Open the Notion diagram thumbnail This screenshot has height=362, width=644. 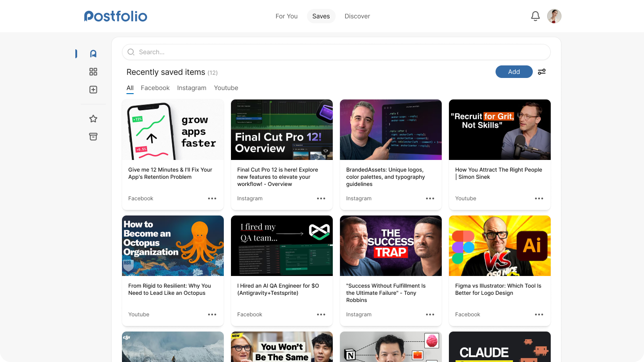391,347
